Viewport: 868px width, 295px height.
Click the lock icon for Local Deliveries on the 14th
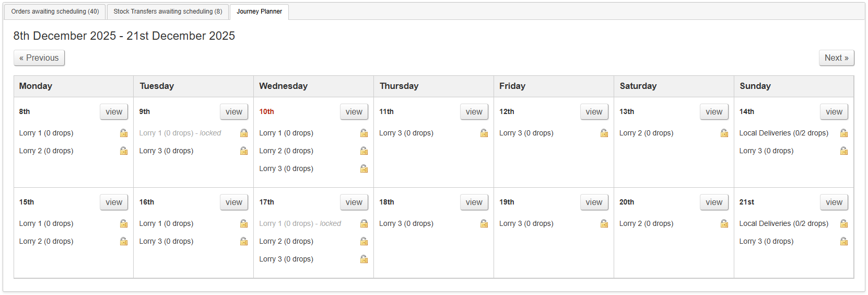point(844,133)
